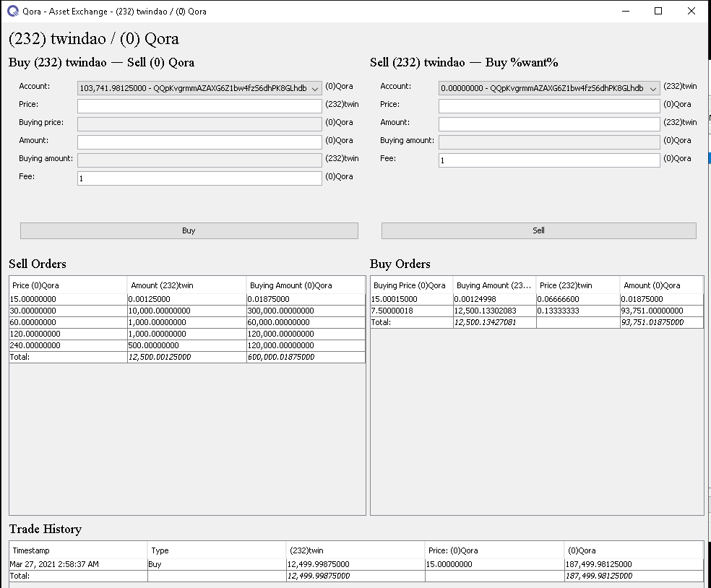This screenshot has height=588, width=711.
Task: Minimize the Qora Asset Exchange window
Action: [x=626, y=11]
